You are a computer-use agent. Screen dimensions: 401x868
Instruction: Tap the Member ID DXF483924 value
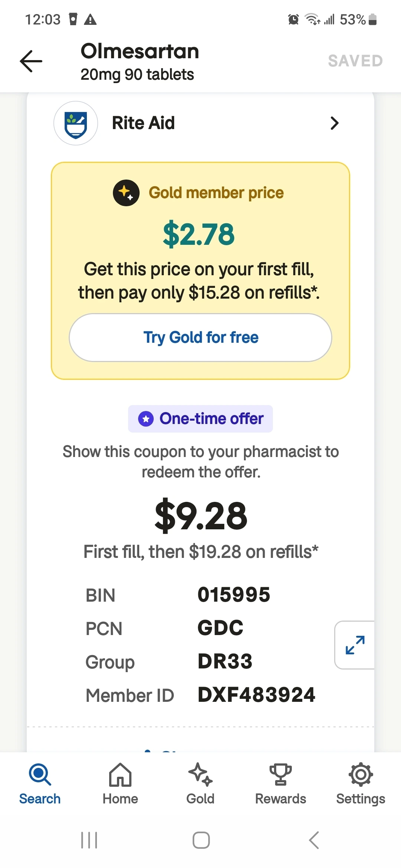[256, 695]
